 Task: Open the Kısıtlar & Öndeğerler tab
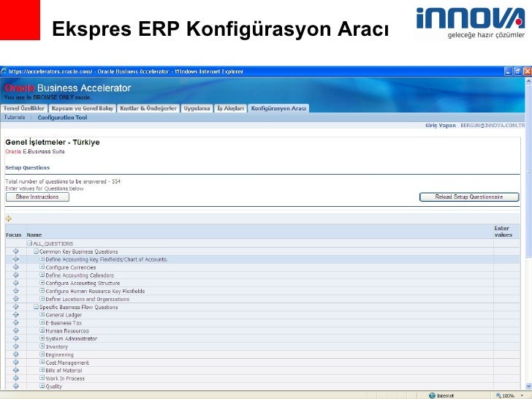pyautogui.click(x=148, y=108)
